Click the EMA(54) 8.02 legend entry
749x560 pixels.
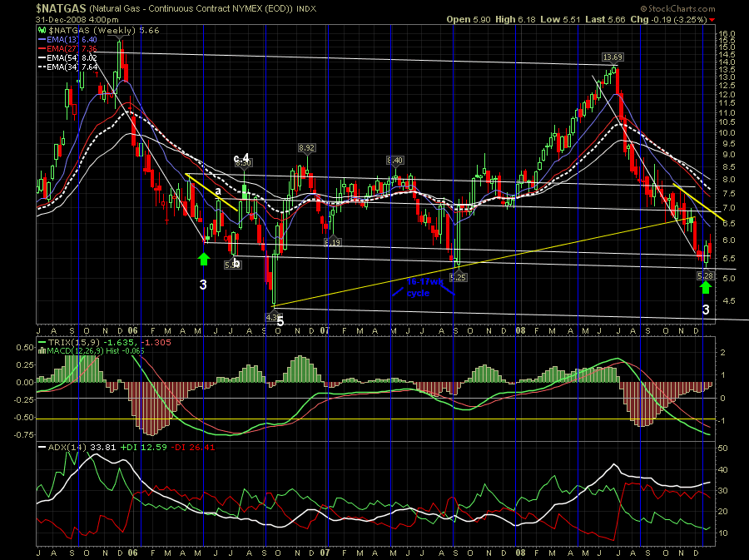(x=67, y=57)
